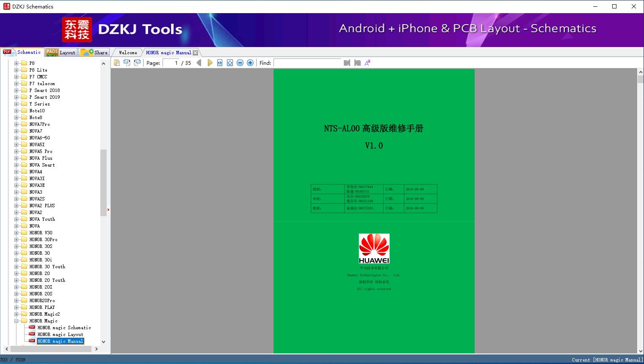Expand the HONOR20Pro tree node
Screen dimensions: 644x364
click(17, 300)
